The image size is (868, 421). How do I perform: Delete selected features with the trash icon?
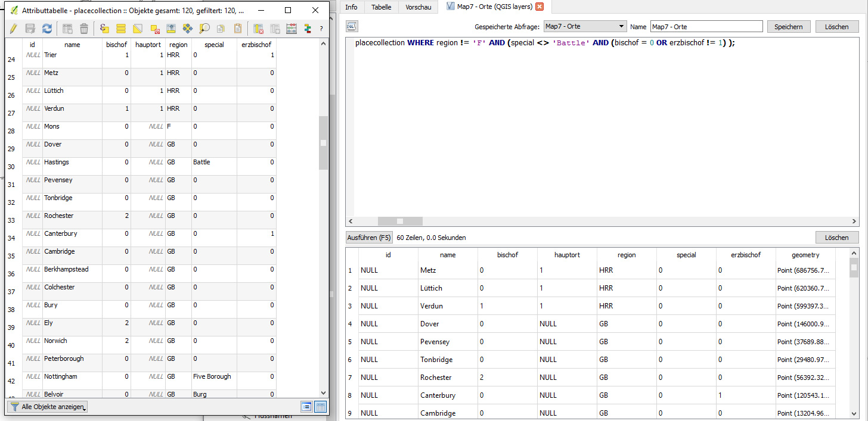(x=84, y=29)
